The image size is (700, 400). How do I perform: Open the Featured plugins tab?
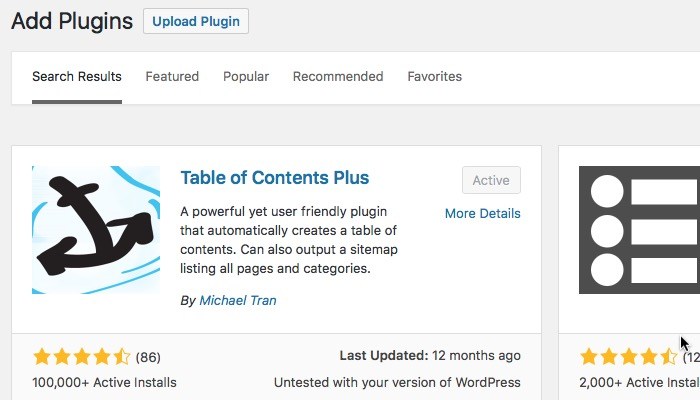tap(172, 77)
